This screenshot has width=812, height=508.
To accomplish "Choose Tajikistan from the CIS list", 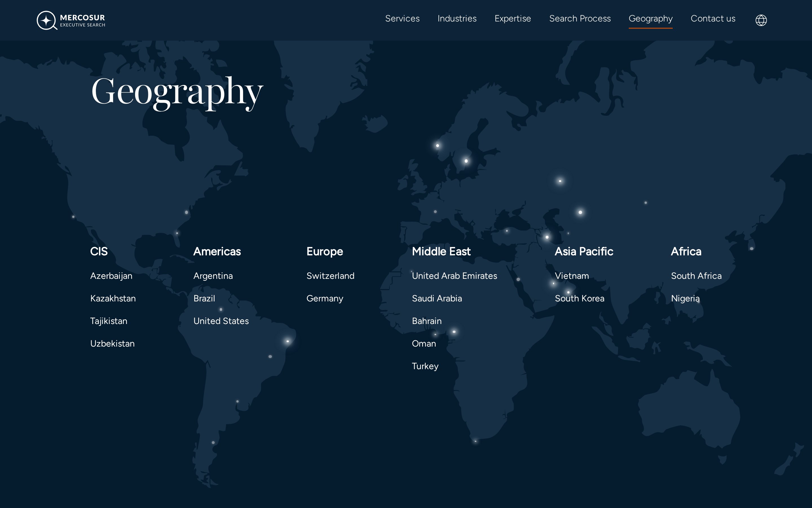I will 109,321.
